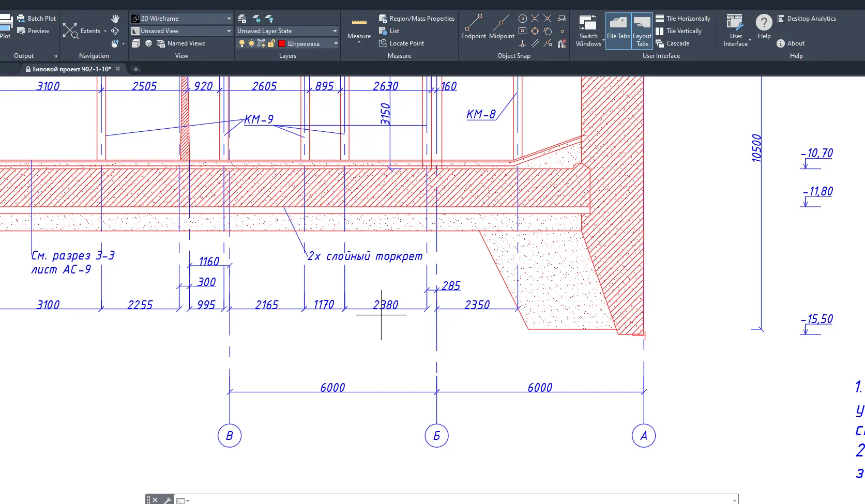Viewport: 865px width, 504px height.
Task: Toggle Quadrant object snap icon
Action: pyautogui.click(x=535, y=31)
